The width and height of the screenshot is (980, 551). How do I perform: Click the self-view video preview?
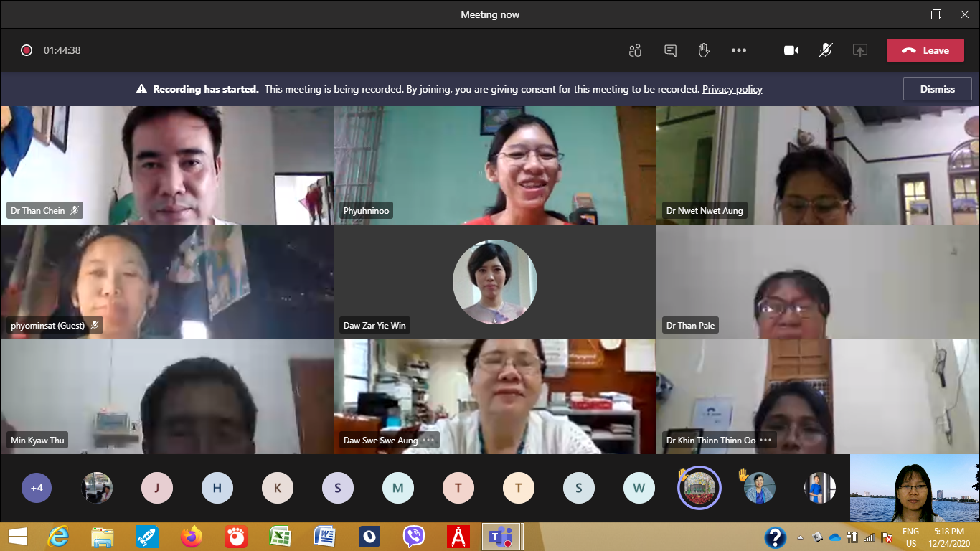click(x=915, y=488)
